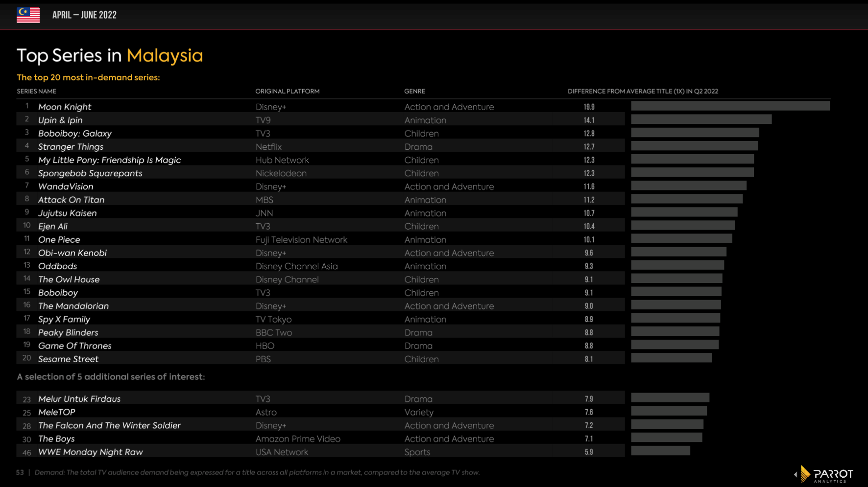The width and height of the screenshot is (868, 487).
Task: Click the WWE Monday Night Raw demand bar
Action: [x=660, y=451]
